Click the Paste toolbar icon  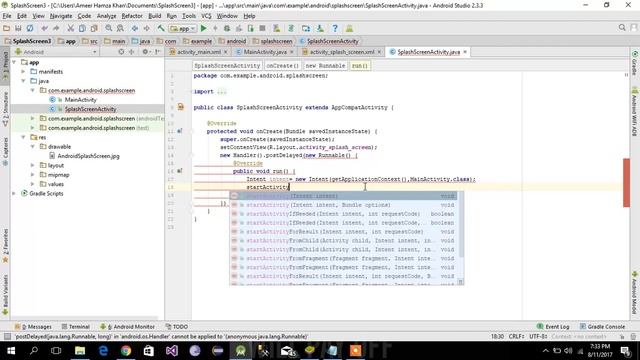click(94, 28)
